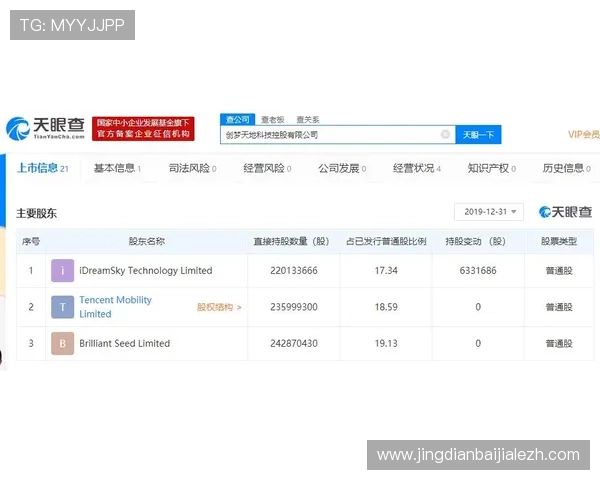Image resolution: width=600 pixels, height=480 pixels.
Task: Click the Brilliant Seed avatar icon
Action: 62,343
